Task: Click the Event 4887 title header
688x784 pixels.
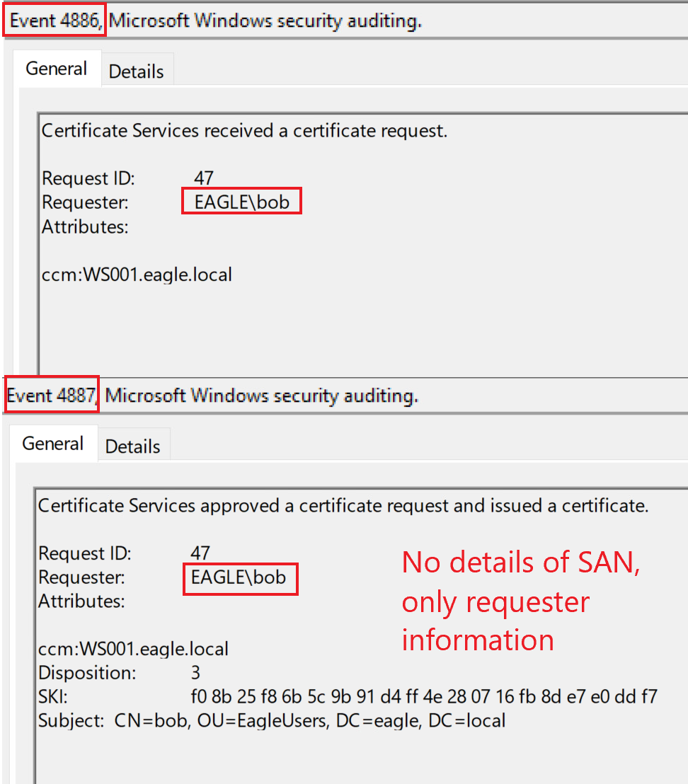Action: pos(52,396)
